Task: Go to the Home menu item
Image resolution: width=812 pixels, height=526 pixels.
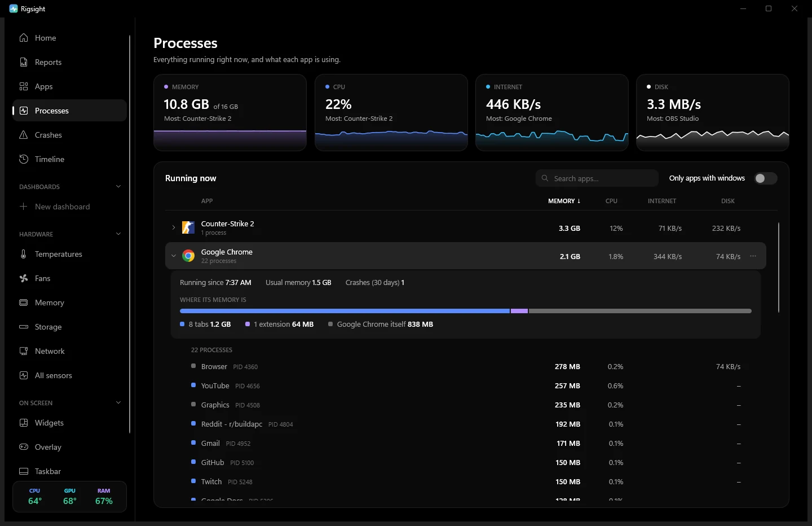Action: click(69, 38)
